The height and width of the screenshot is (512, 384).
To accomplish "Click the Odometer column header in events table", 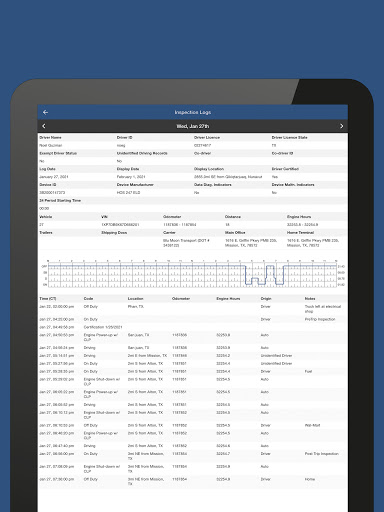I will (181, 298).
